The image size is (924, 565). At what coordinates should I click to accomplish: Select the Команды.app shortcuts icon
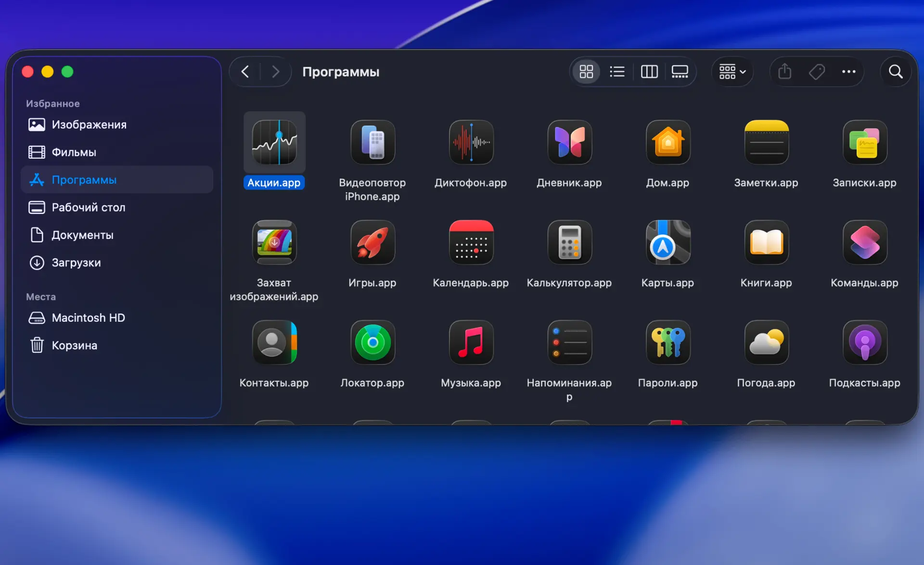pyautogui.click(x=865, y=242)
